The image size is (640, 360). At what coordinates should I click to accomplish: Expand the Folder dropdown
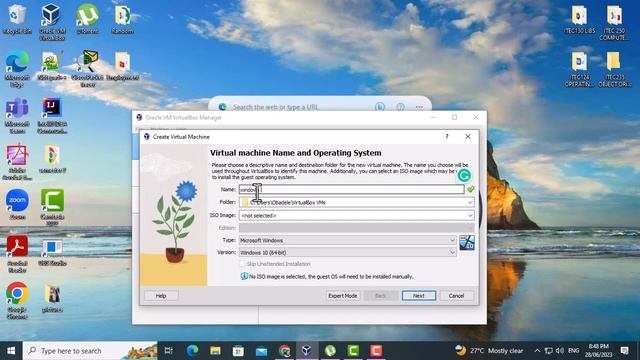pos(470,202)
